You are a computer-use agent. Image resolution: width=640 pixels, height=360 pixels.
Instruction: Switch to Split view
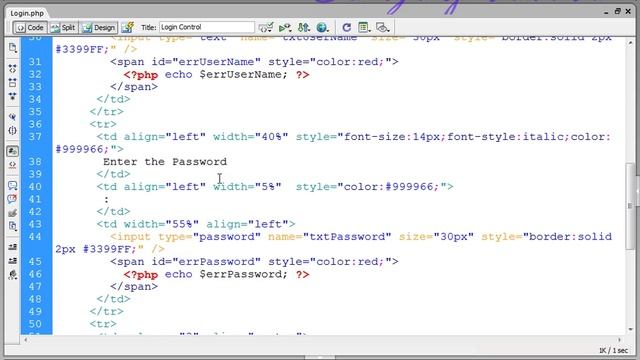click(63, 27)
